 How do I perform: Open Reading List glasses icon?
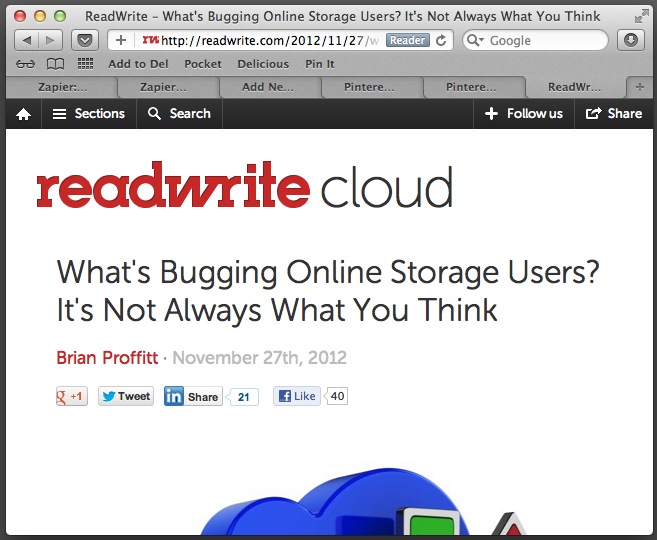click(x=25, y=64)
